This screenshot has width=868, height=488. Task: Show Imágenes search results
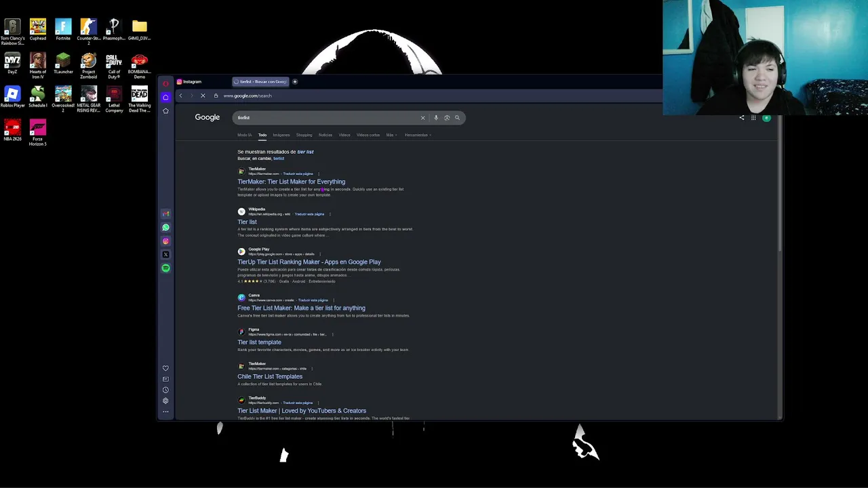point(281,135)
